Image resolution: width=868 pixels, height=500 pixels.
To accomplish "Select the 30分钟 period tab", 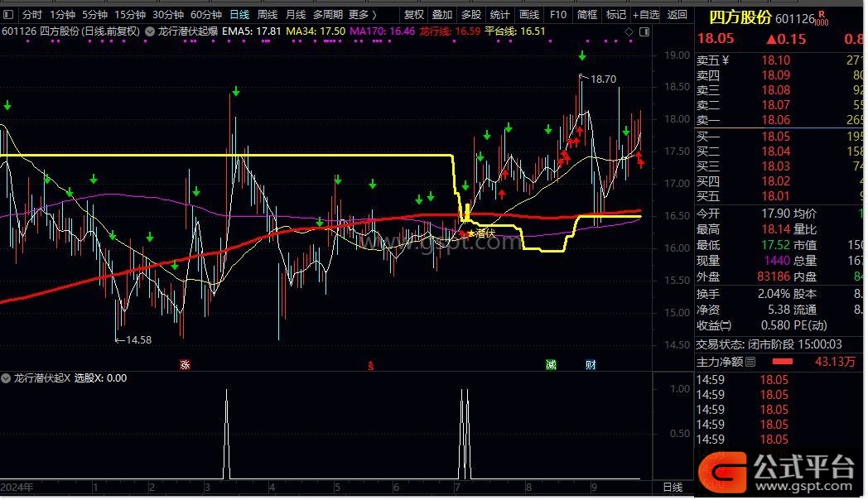I will 168,14.
